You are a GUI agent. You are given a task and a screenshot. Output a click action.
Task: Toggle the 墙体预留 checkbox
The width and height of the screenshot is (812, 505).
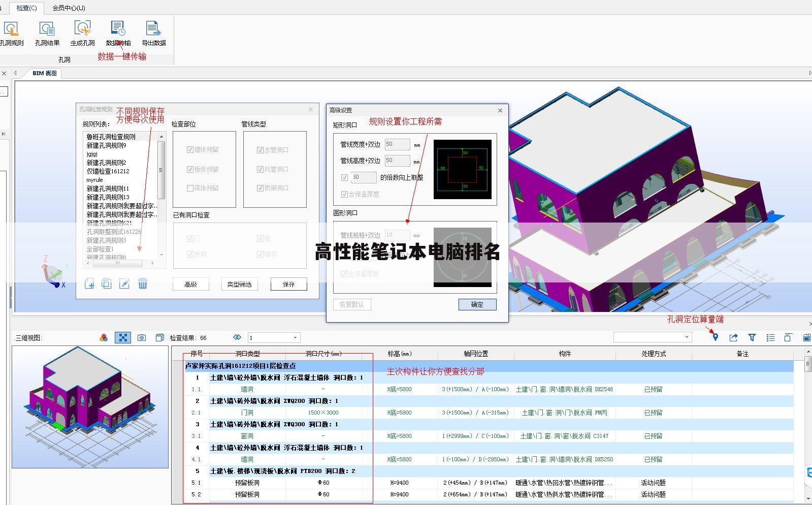190,150
